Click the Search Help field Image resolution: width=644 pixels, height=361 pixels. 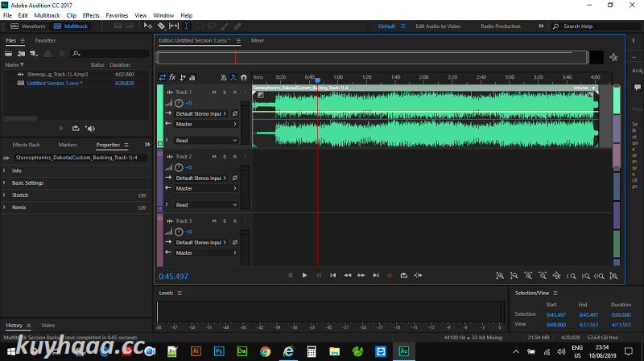[596, 26]
